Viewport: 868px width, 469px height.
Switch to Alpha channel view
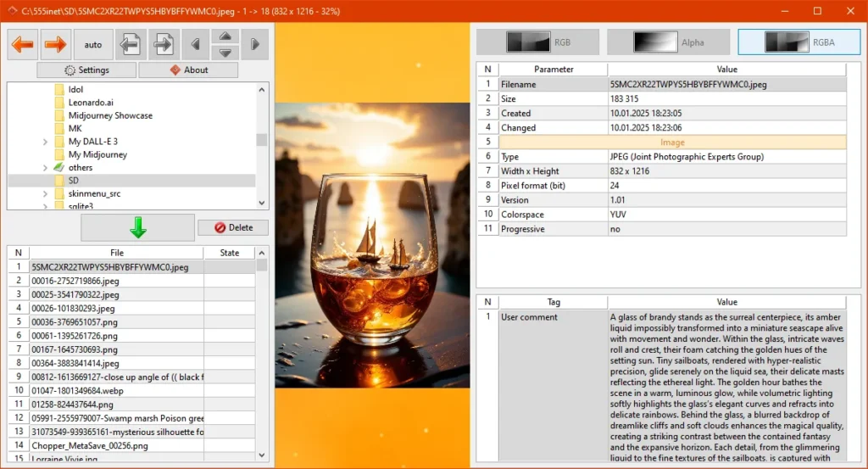668,42
